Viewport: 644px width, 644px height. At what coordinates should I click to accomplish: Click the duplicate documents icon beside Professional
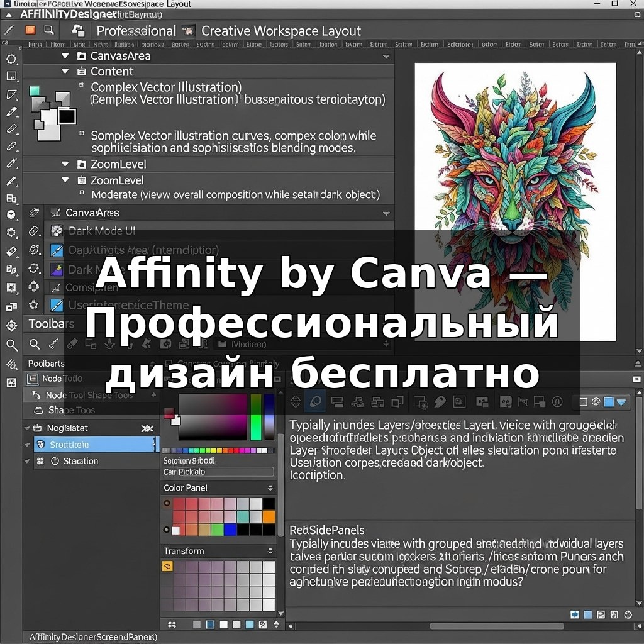click(x=78, y=30)
